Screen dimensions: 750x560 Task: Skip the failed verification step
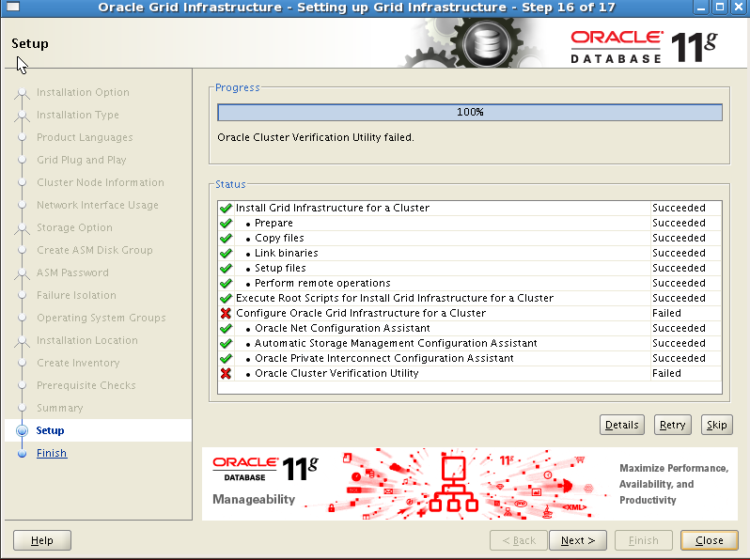tap(716, 425)
